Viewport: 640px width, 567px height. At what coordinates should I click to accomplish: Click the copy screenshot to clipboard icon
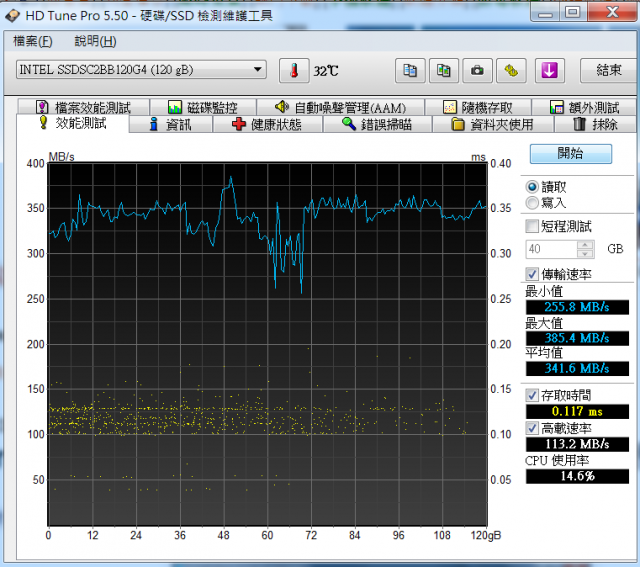(444, 71)
